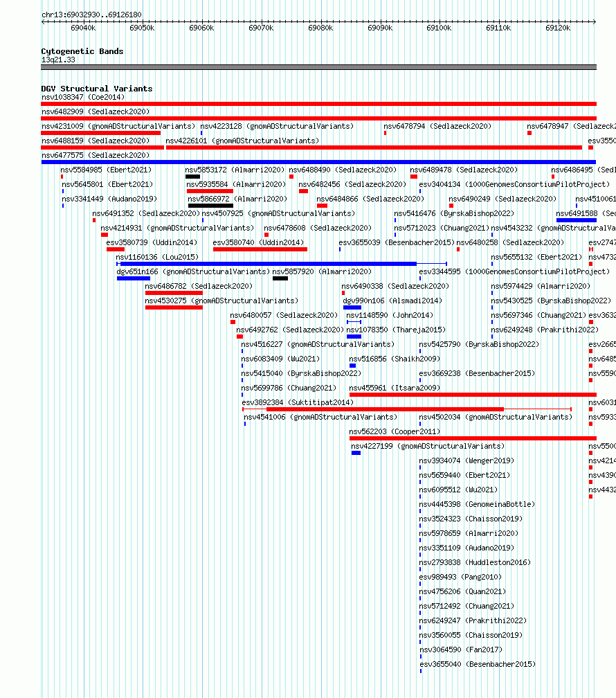The image size is (616, 698).
Task: Open esv3580739 (Uddin2014) entry
Action: pos(152,242)
